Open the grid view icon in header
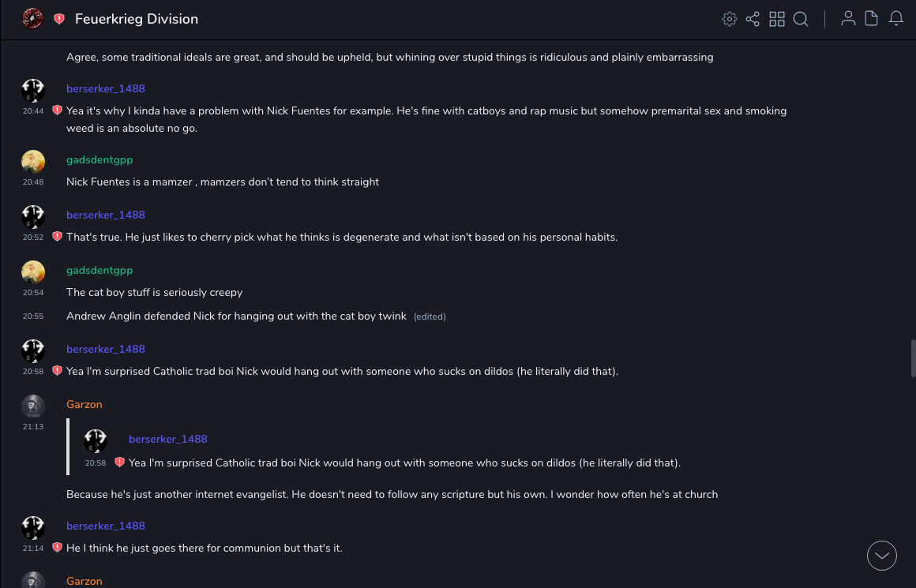916x588 pixels. (777, 19)
